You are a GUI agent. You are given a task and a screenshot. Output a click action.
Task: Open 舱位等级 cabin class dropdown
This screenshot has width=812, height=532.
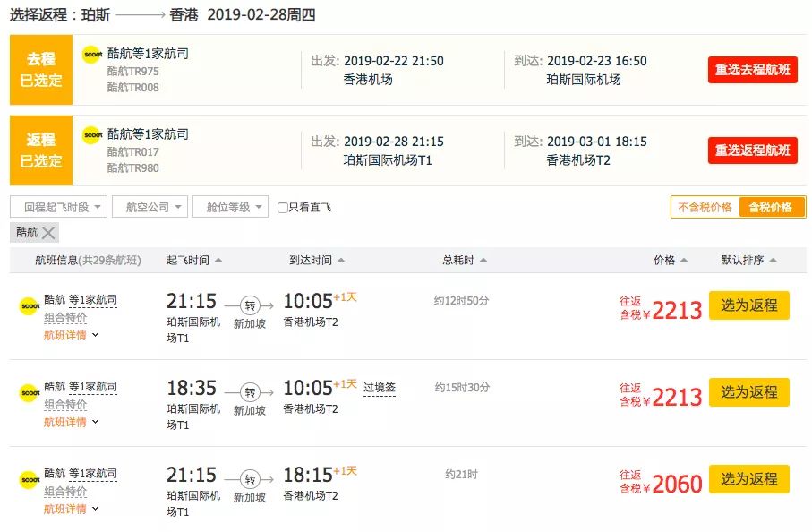click(x=230, y=207)
